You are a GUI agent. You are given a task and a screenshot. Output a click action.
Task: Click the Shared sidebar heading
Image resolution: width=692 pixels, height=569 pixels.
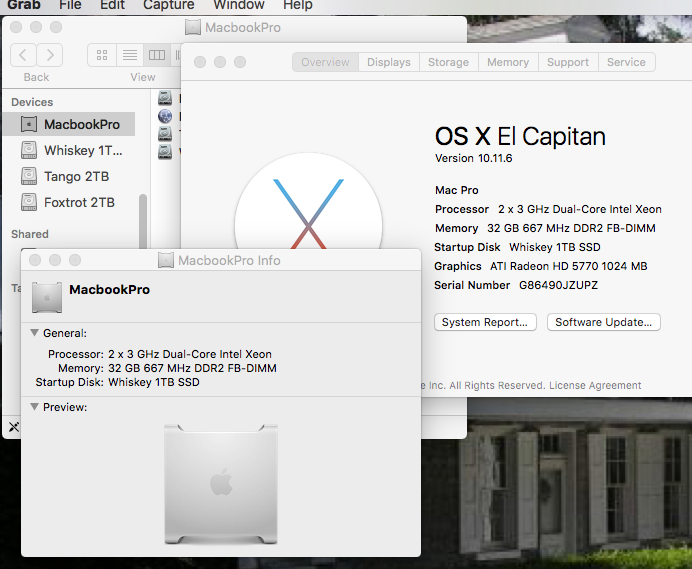click(x=30, y=234)
